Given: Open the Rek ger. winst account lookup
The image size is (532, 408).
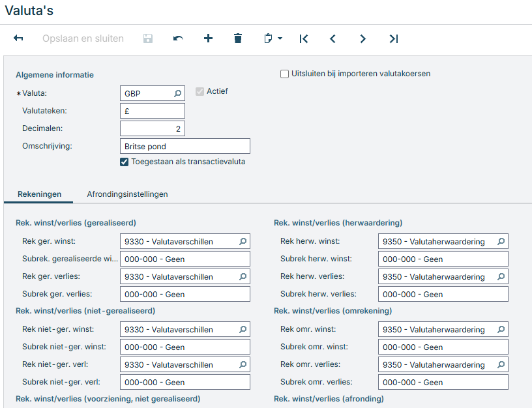Looking at the screenshot, I should tap(242, 241).
